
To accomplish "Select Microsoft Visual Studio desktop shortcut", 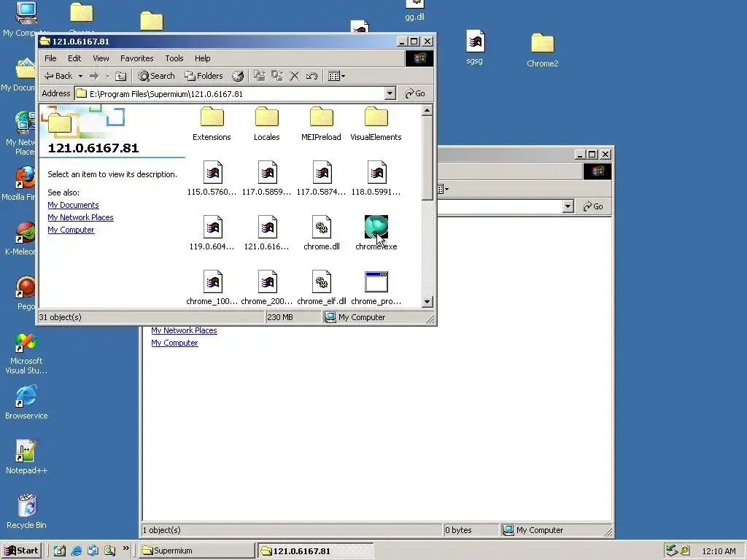I will click(x=26, y=354).
